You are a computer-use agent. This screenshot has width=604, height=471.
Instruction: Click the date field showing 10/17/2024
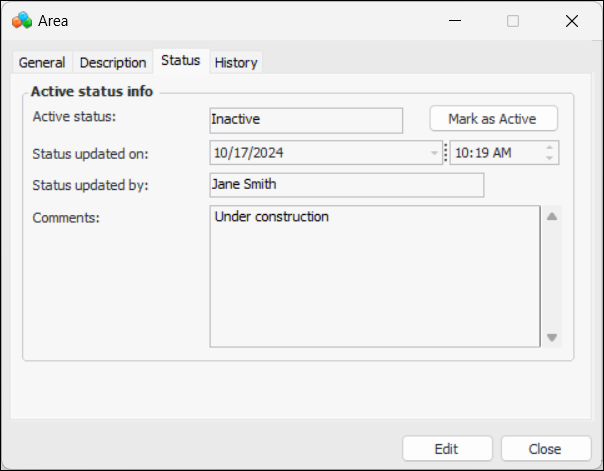(x=320, y=153)
